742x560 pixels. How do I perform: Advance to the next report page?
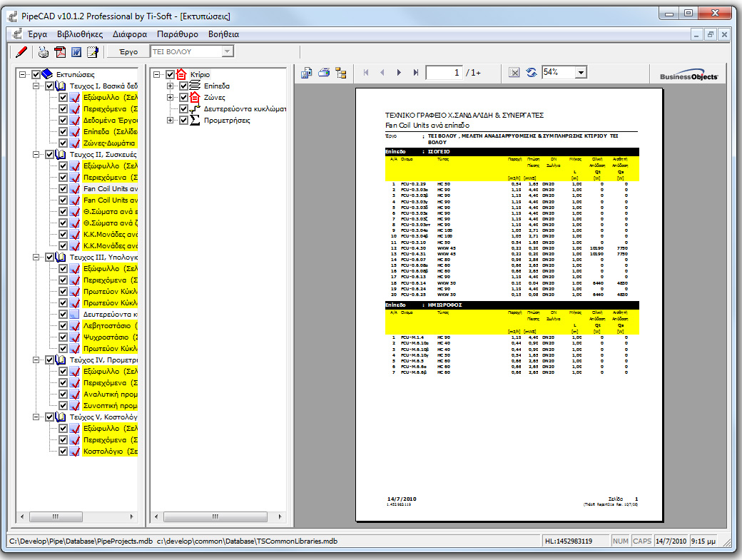[400, 72]
